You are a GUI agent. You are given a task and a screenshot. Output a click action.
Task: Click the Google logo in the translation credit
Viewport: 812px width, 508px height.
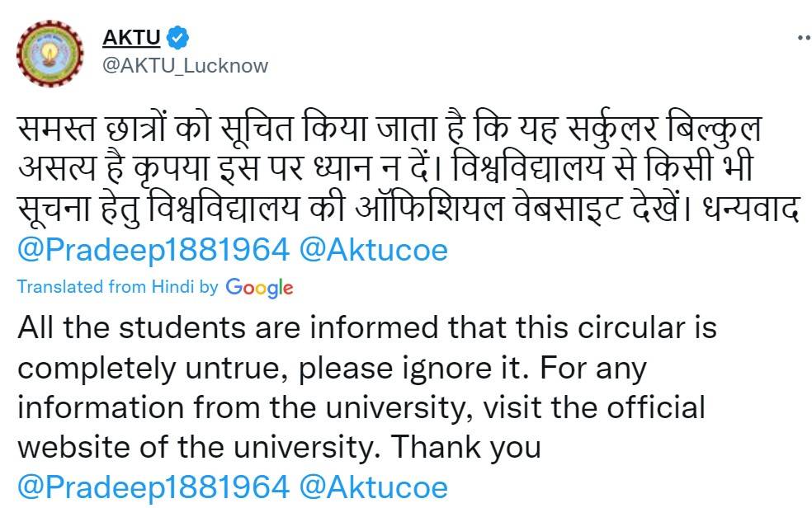[259, 287]
